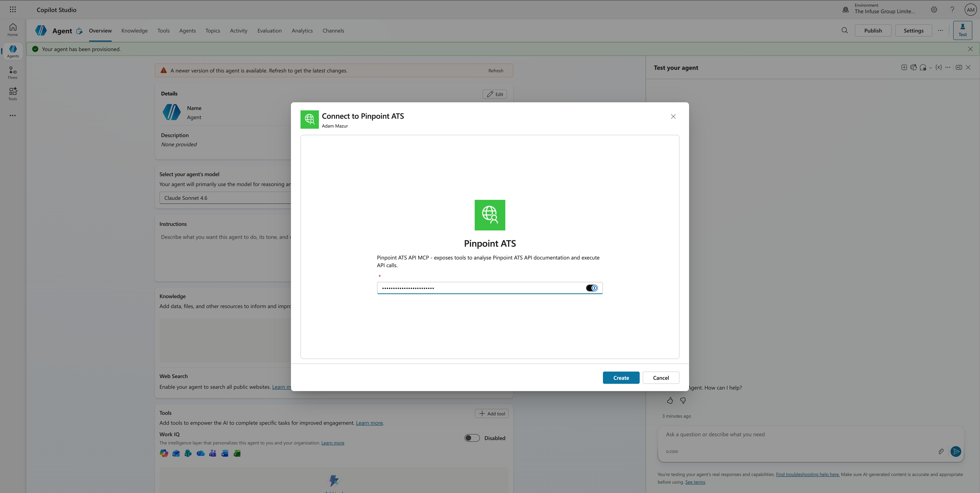Switch to the Topics tab
The image size is (980, 493).
[x=213, y=30]
